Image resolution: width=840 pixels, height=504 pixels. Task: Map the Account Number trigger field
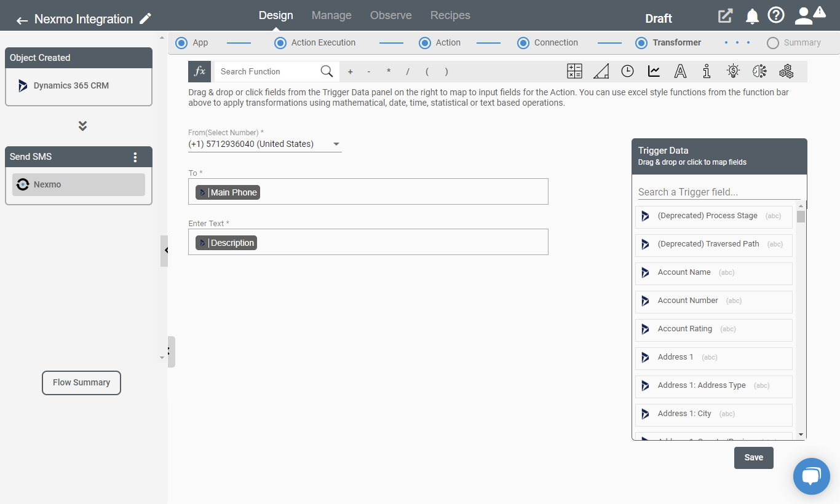coord(714,301)
